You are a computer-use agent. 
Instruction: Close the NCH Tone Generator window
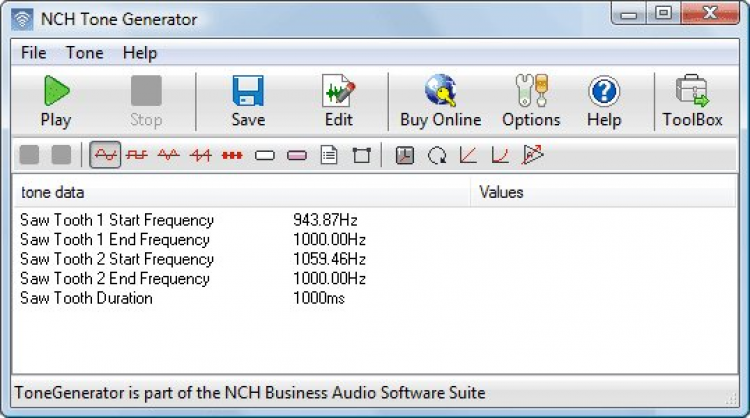(710, 13)
